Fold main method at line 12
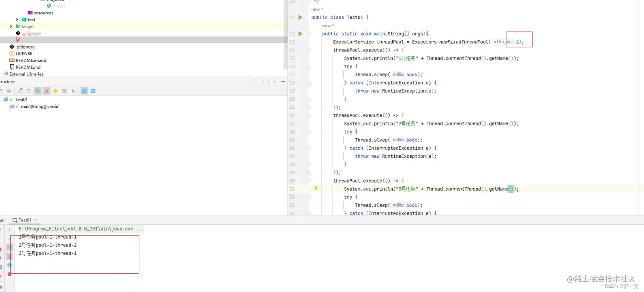This screenshot has height=292, width=644. 309,34
